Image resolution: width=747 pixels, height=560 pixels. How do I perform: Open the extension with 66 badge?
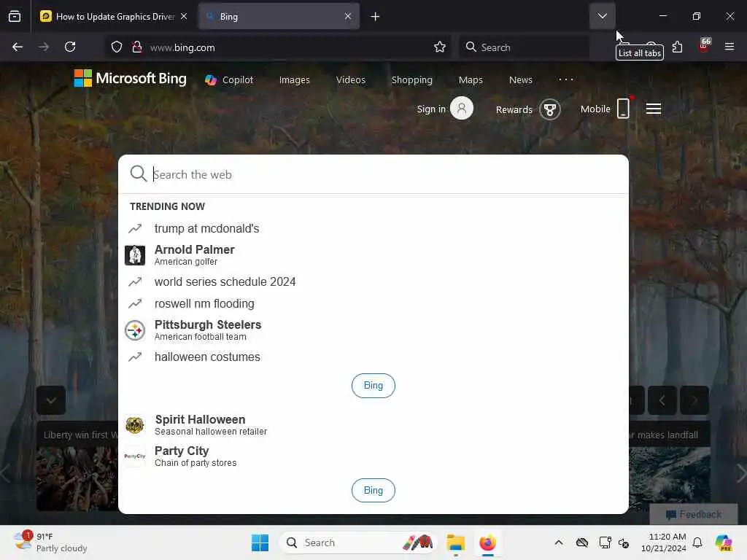704,46
